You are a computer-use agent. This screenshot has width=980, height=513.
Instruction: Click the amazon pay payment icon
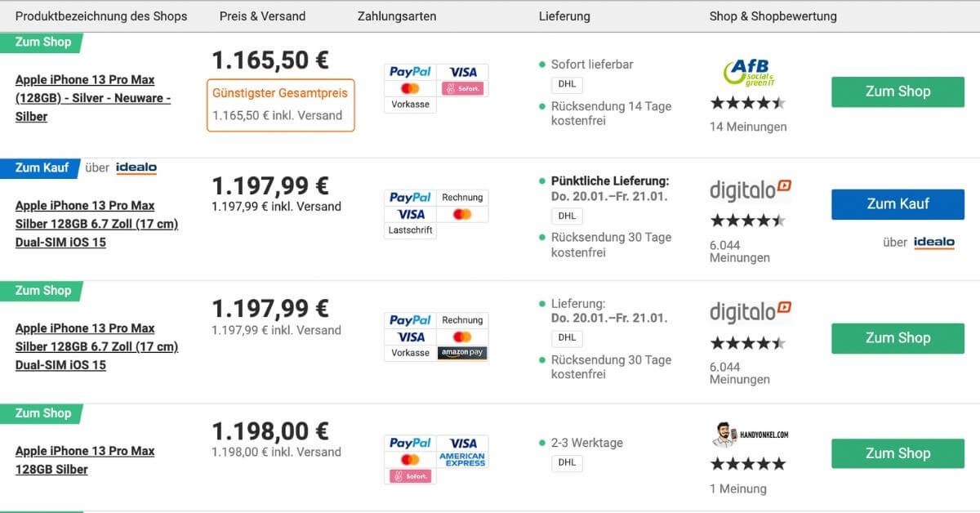(x=462, y=353)
